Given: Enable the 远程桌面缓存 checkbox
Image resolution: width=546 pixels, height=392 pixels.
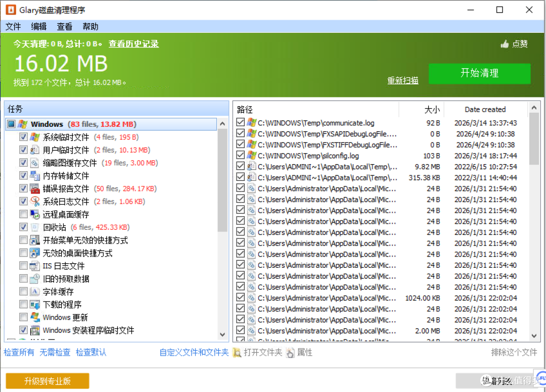Looking at the screenshot, I should point(23,214).
